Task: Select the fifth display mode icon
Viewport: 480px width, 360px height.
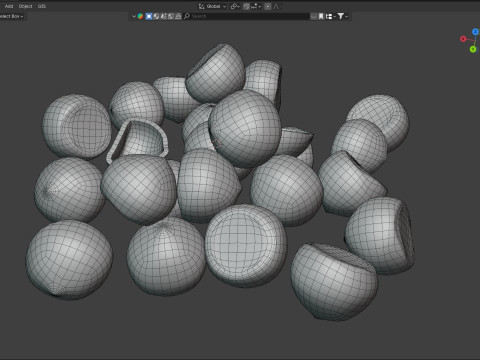Action: pos(178,16)
